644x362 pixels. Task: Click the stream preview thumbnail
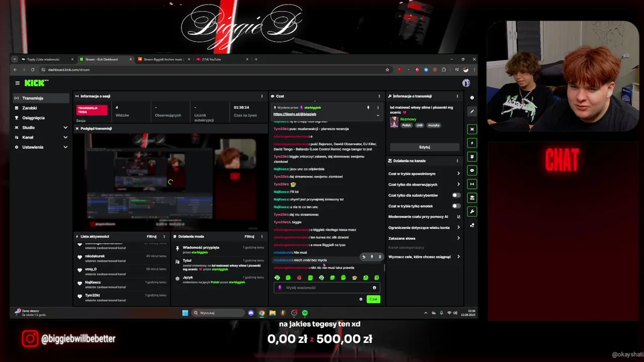click(171, 181)
